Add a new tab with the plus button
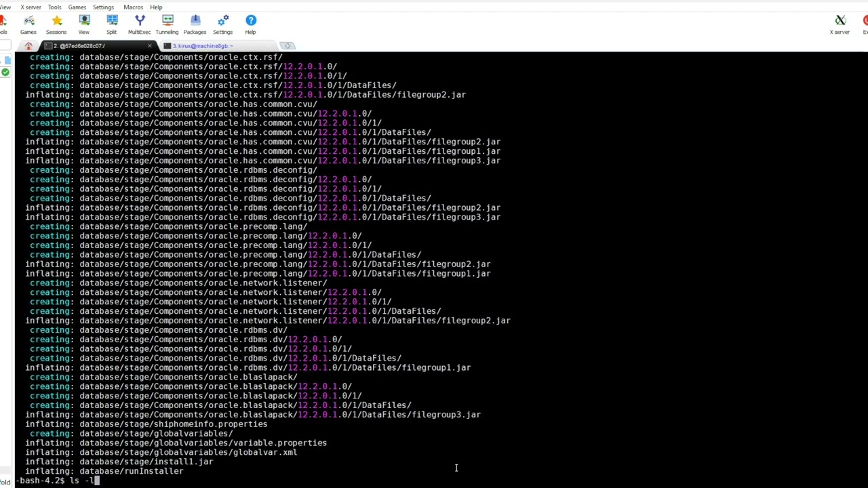Screen dimensions: 868x488 288,45
